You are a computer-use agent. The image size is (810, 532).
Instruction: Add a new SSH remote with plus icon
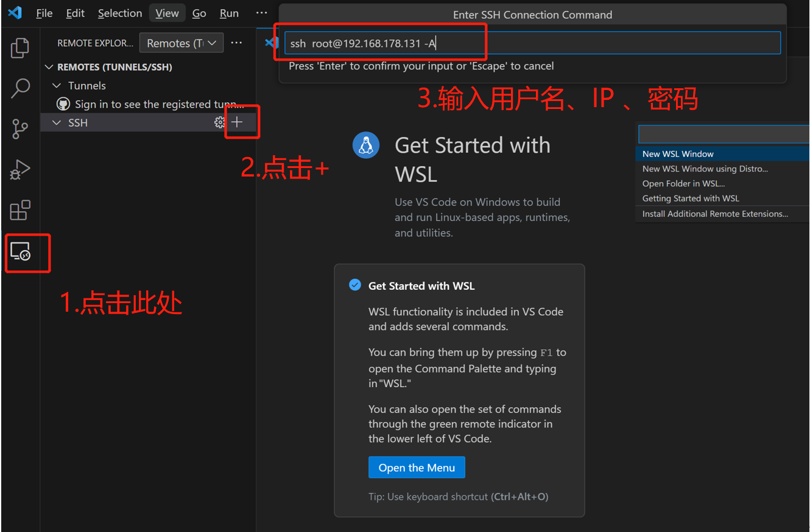tap(237, 122)
